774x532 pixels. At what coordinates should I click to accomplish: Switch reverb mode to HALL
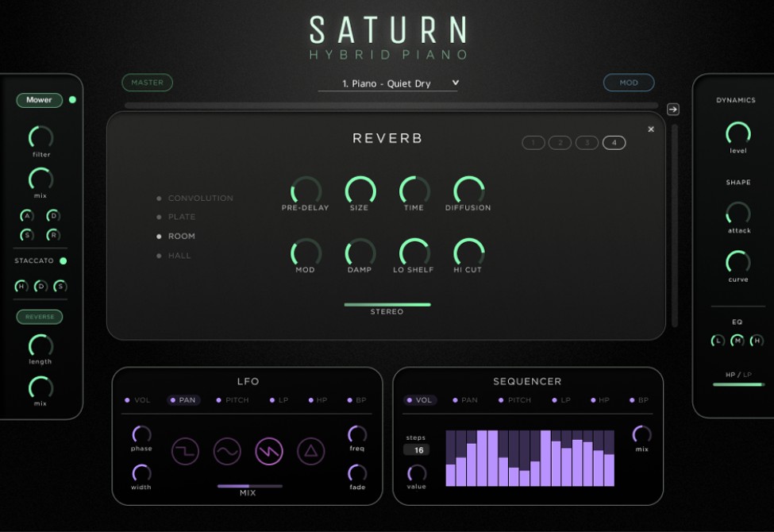coord(179,255)
